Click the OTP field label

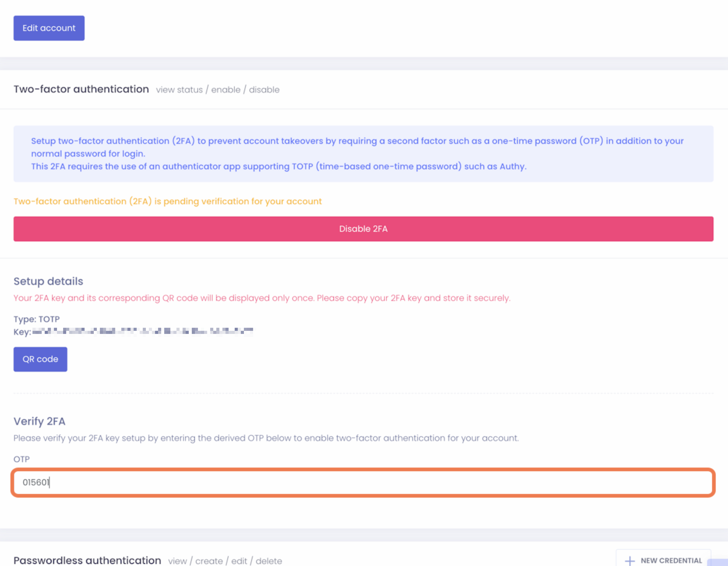[x=21, y=459]
